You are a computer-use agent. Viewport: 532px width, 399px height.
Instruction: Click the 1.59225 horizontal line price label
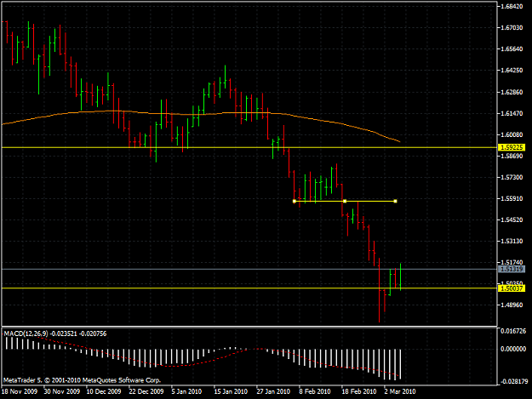click(512, 147)
